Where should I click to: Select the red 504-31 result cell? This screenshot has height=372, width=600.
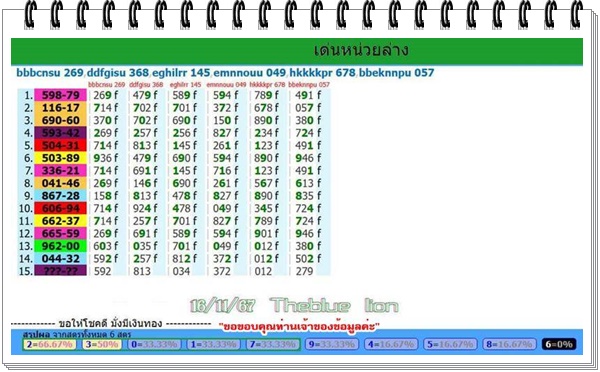tap(60, 145)
